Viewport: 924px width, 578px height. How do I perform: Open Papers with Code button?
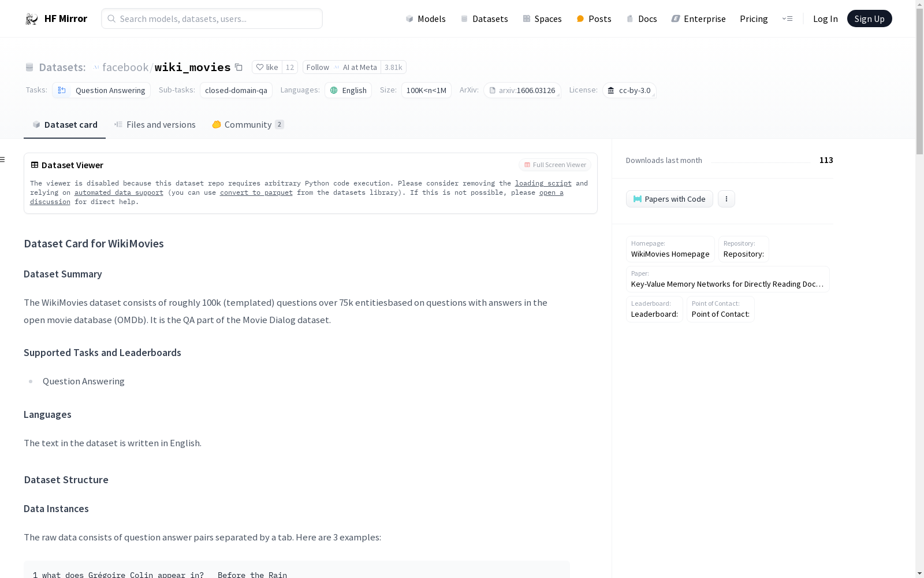(669, 199)
